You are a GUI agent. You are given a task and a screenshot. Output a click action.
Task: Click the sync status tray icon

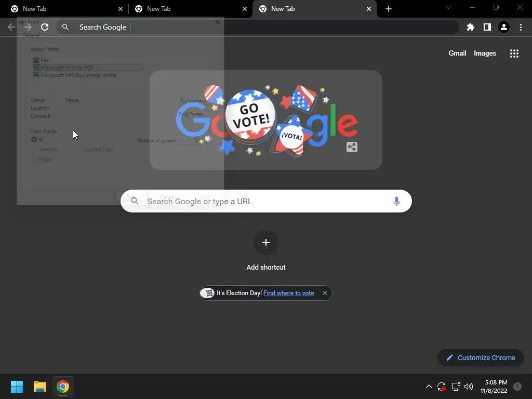442,387
